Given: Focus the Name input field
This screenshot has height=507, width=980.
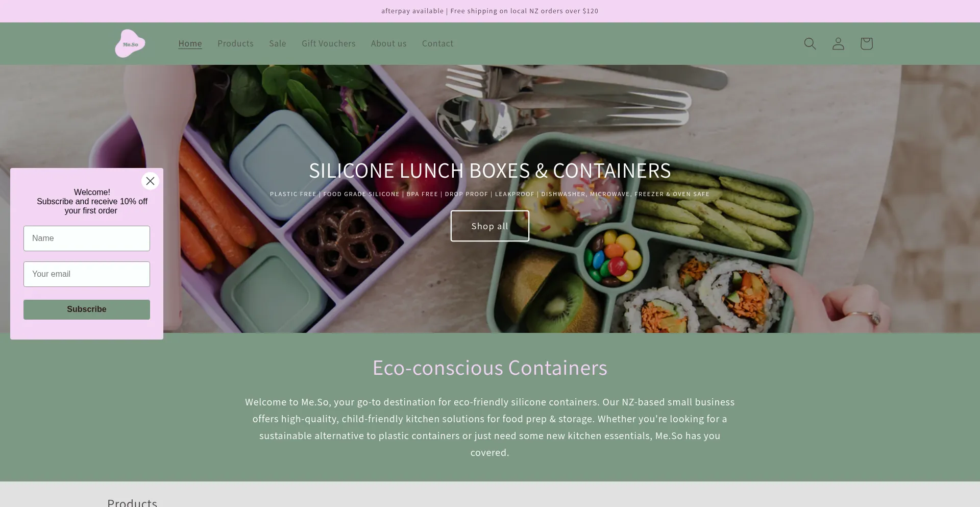Looking at the screenshot, I should (x=87, y=238).
